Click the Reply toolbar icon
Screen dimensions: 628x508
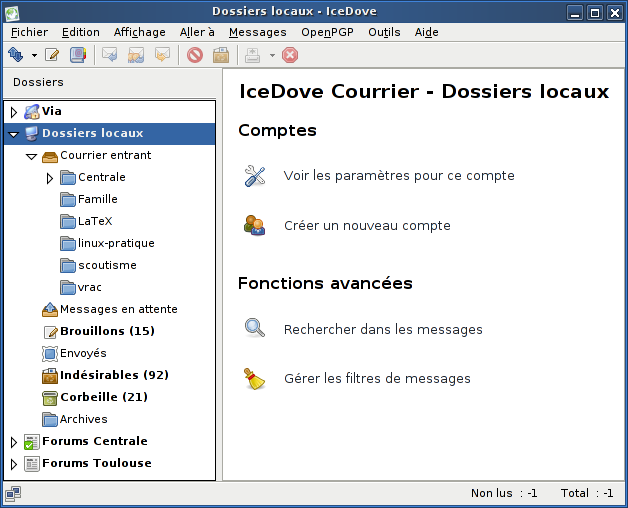[x=109, y=55]
